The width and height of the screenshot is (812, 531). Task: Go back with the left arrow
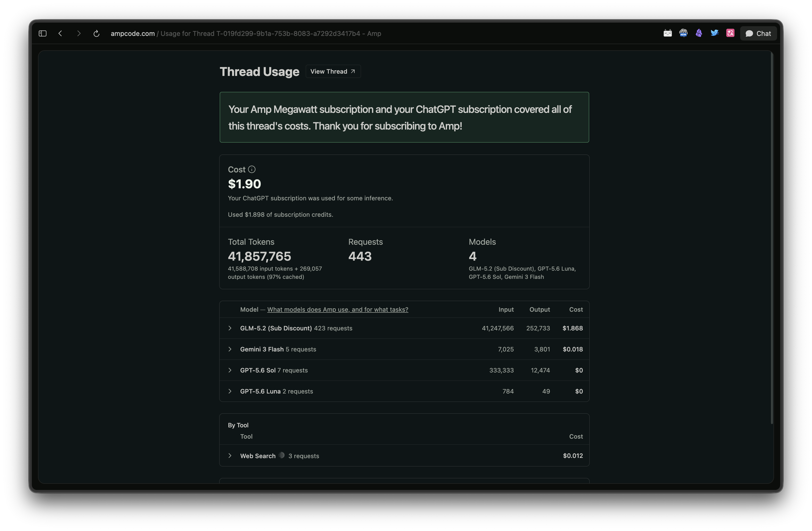click(x=60, y=33)
